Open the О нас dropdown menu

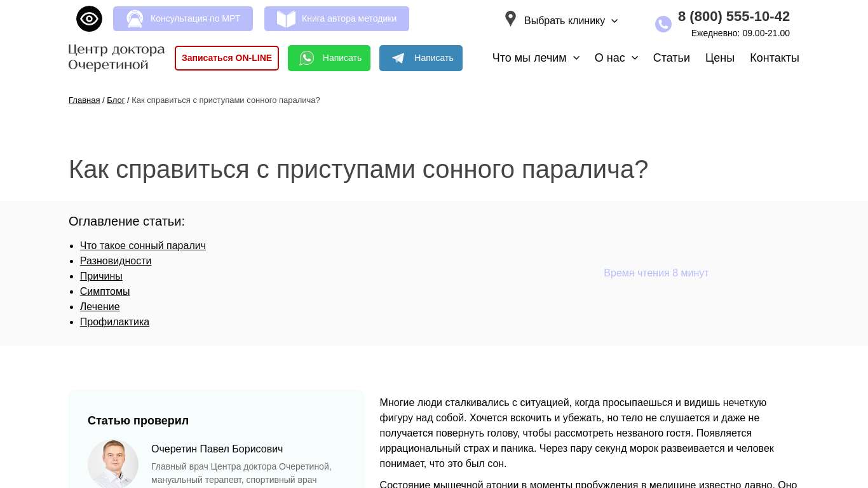616,58
